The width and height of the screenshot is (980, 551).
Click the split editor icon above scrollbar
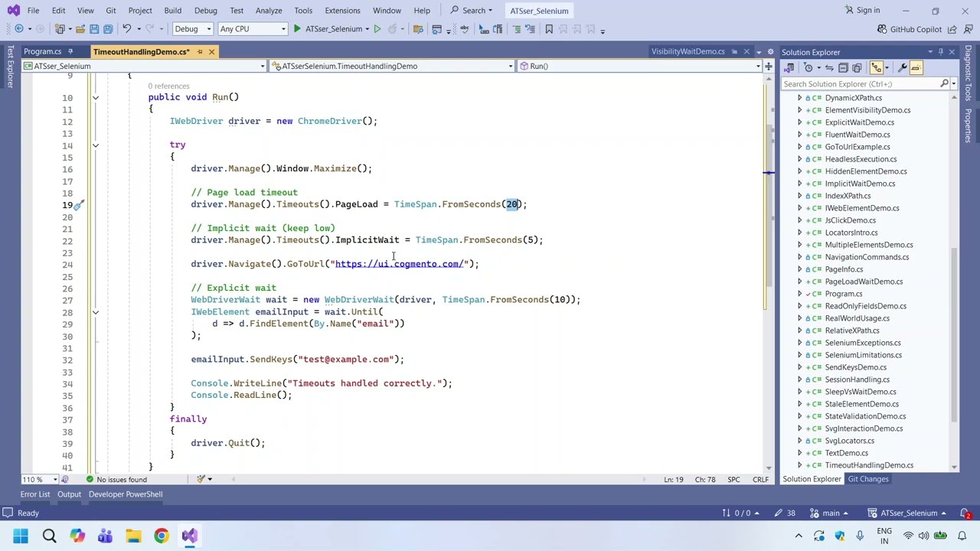click(768, 66)
